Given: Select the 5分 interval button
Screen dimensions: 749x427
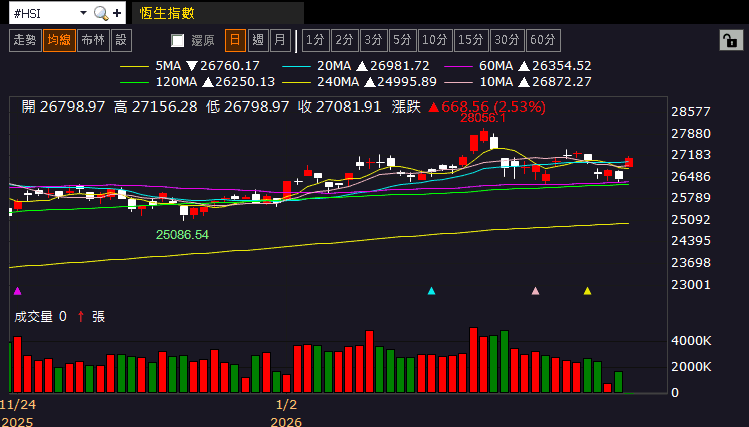Looking at the screenshot, I should (x=402, y=40).
